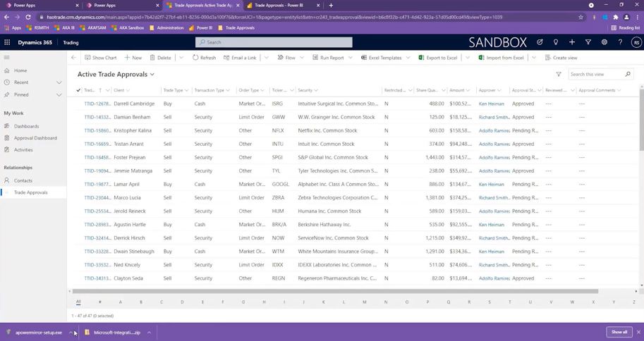The width and height of the screenshot is (644, 341).
Task: Open the Assistant lightbulb icon
Action: click(x=556, y=42)
